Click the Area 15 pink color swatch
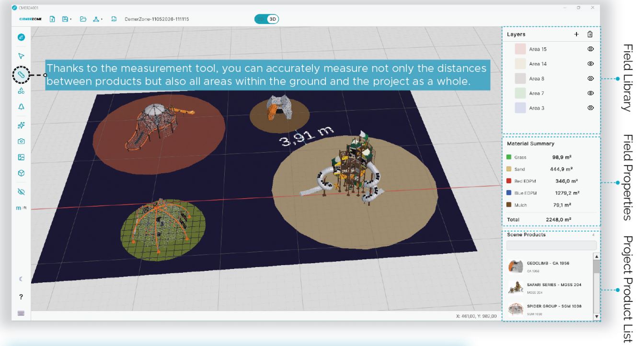Viewport: 644px width, 346px height. (x=520, y=49)
